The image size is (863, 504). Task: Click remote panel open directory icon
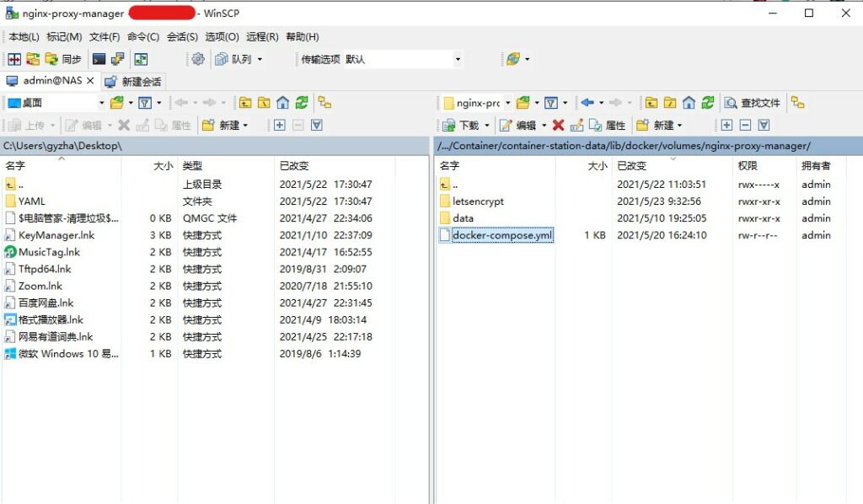click(x=523, y=103)
